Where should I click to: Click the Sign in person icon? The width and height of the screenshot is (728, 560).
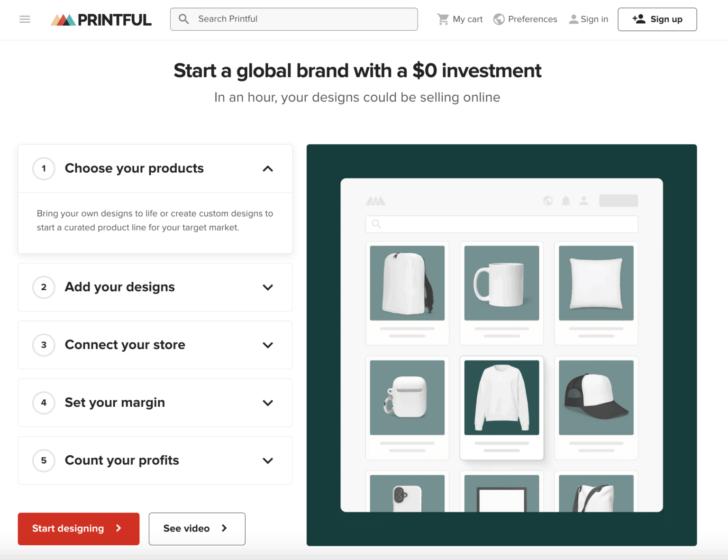coord(574,19)
